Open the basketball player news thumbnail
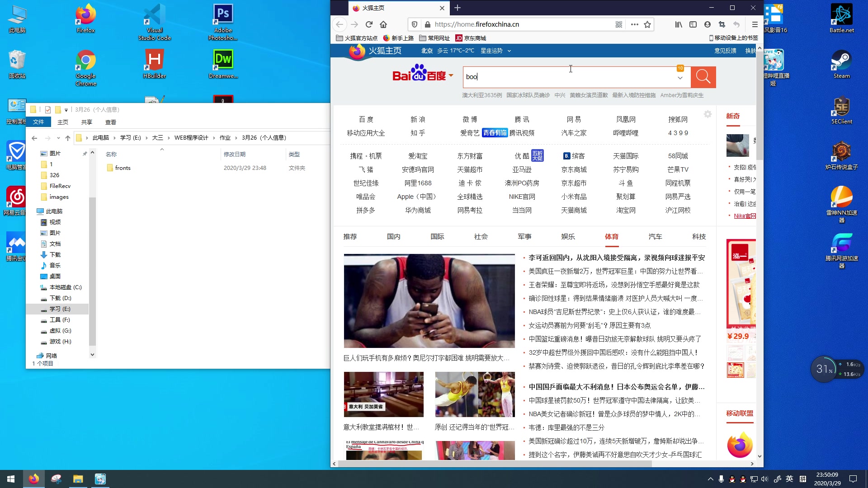 click(429, 301)
